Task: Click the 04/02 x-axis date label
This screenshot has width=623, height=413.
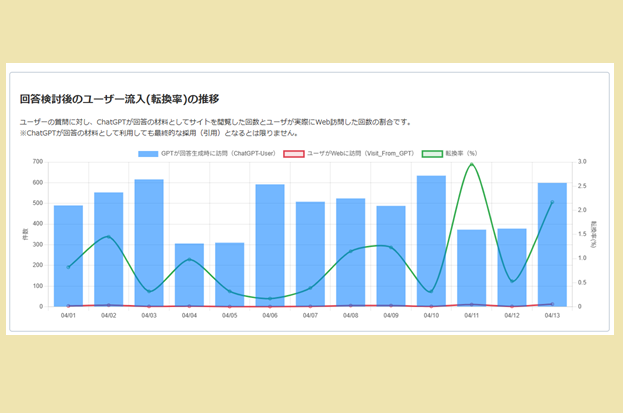Action: pyautogui.click(x=108, y=316)
